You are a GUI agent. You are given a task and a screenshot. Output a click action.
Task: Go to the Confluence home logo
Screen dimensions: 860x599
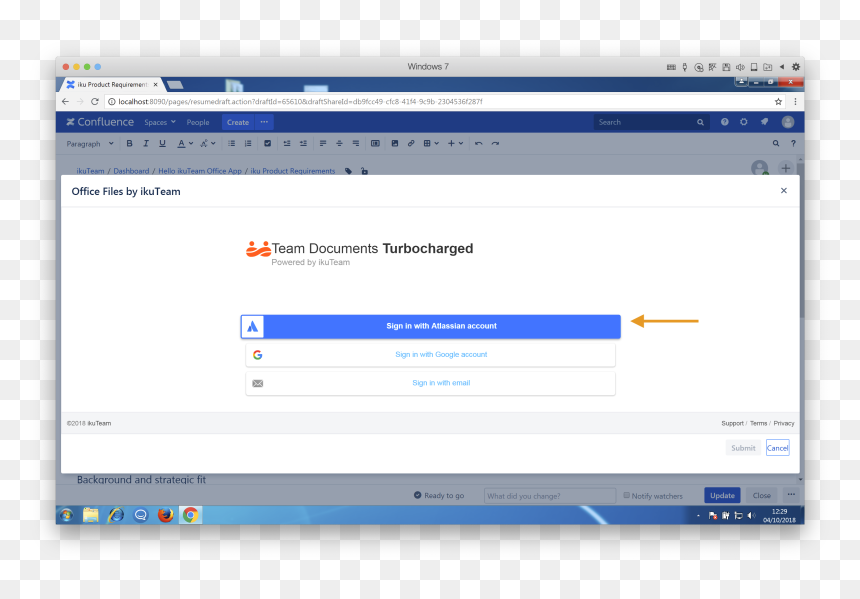[100, 122]
